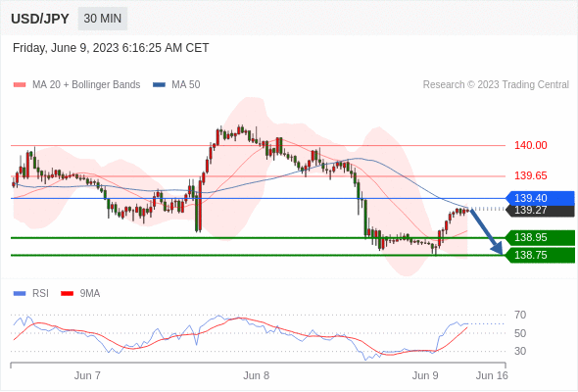Click the Jun 7 date axis label
This screenshot has height=392, width=578.
click(x=87, y=375)
